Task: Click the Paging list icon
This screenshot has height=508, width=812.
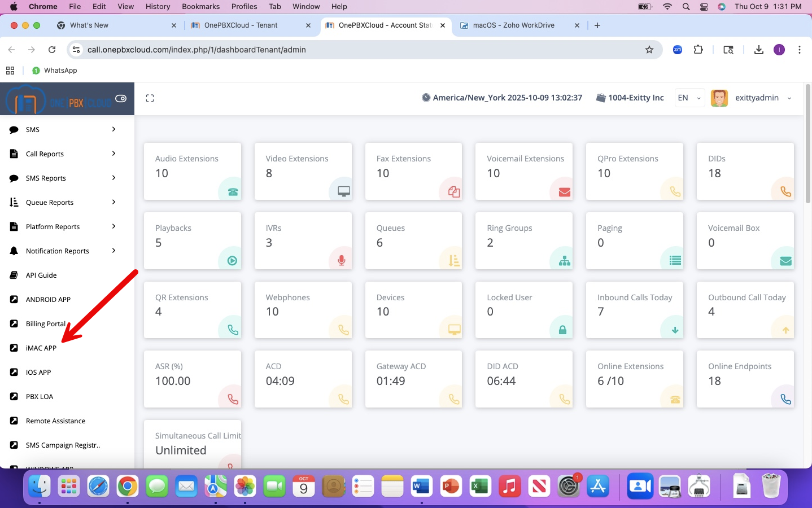Action: (675, 261)
